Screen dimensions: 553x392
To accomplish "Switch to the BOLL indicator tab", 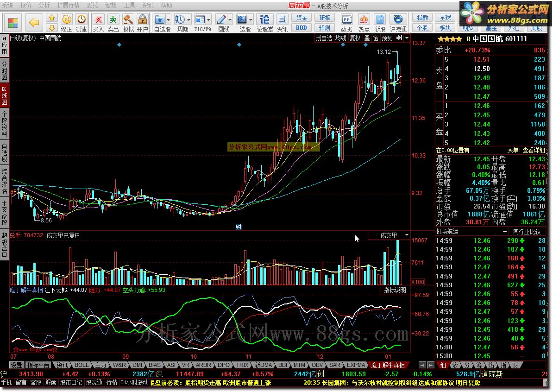I will click(x=82, y=365).
